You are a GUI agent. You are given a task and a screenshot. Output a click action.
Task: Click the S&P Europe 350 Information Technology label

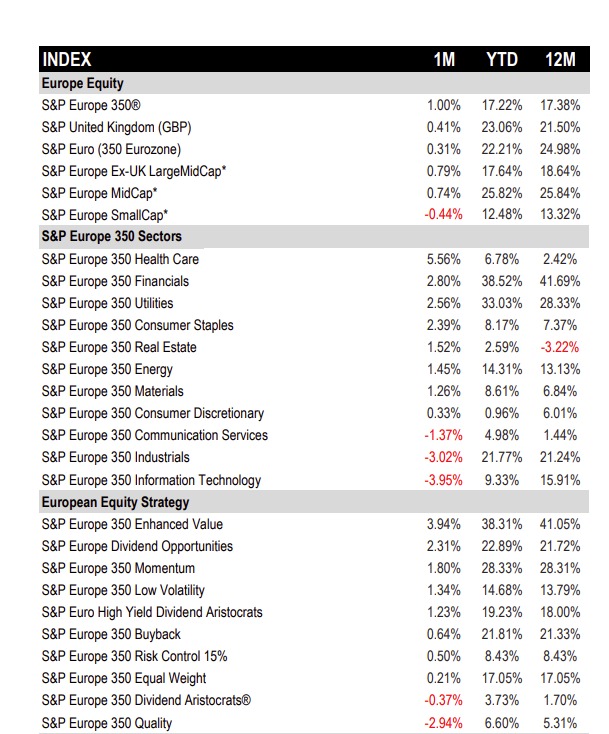(x=151, y=480)
